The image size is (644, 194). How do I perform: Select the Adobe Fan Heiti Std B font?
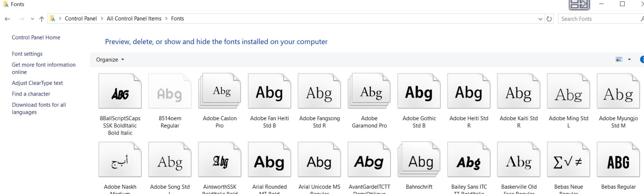[270, 91]
